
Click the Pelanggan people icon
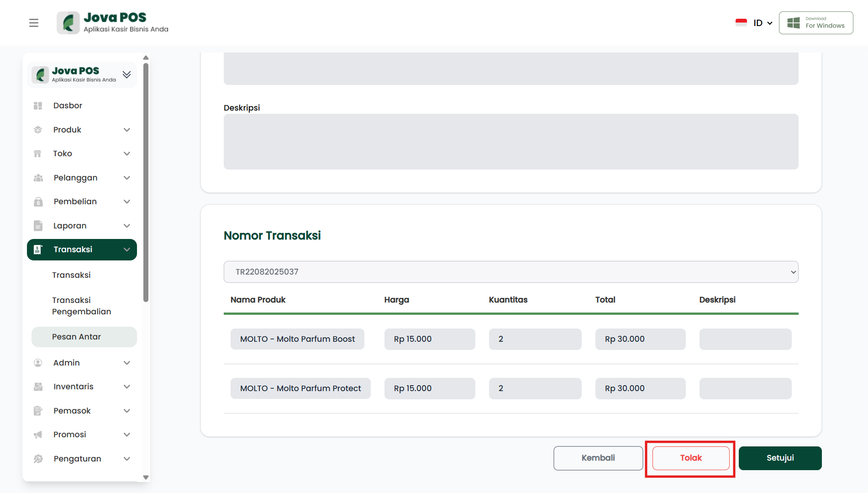coord(38,178)
